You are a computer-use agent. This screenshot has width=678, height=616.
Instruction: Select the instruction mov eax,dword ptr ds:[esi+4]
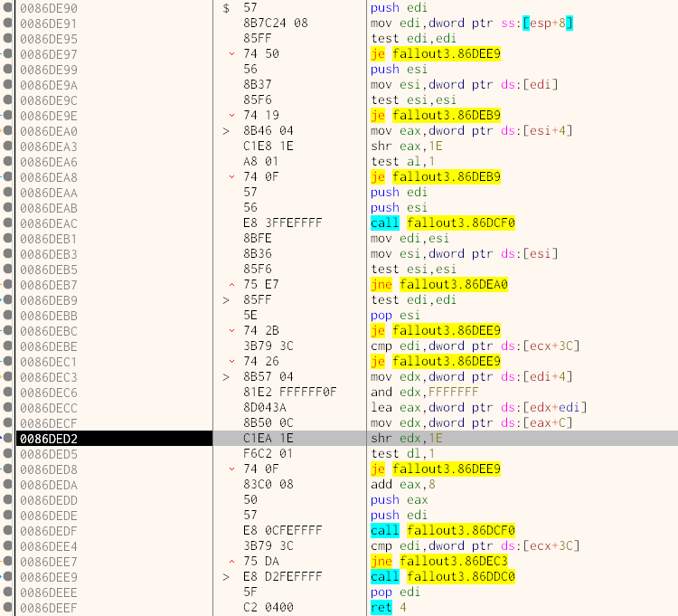pos(472,130)
